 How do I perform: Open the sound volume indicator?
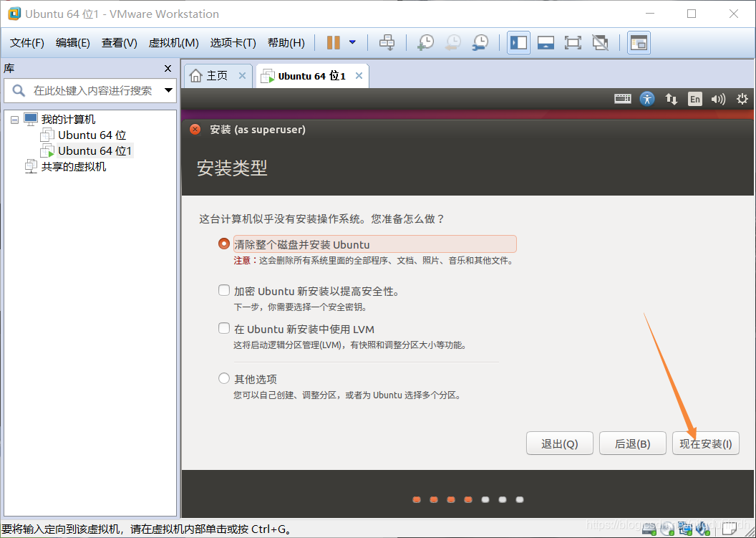pyautogui.click(x=718, y=99)
